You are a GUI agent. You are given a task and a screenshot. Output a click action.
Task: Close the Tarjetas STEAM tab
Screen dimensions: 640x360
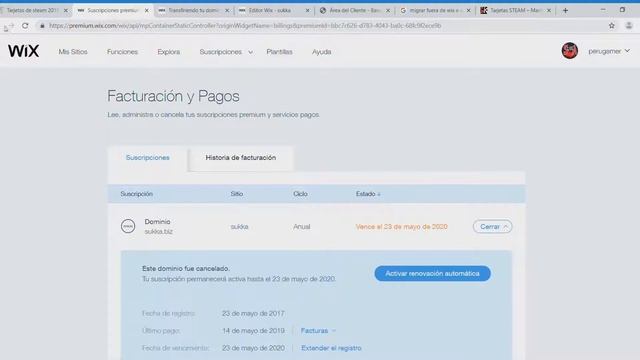tap(549, 10)
